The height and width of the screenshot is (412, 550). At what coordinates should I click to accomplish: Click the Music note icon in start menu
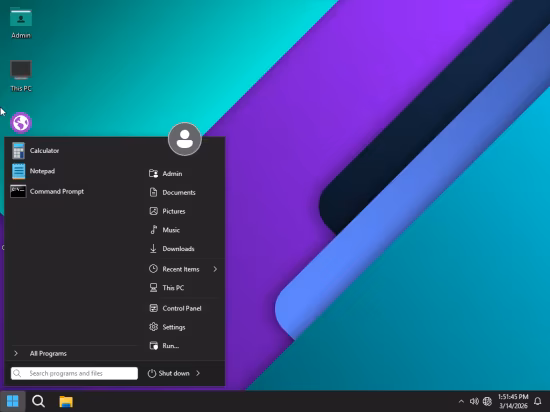point(154,230)
